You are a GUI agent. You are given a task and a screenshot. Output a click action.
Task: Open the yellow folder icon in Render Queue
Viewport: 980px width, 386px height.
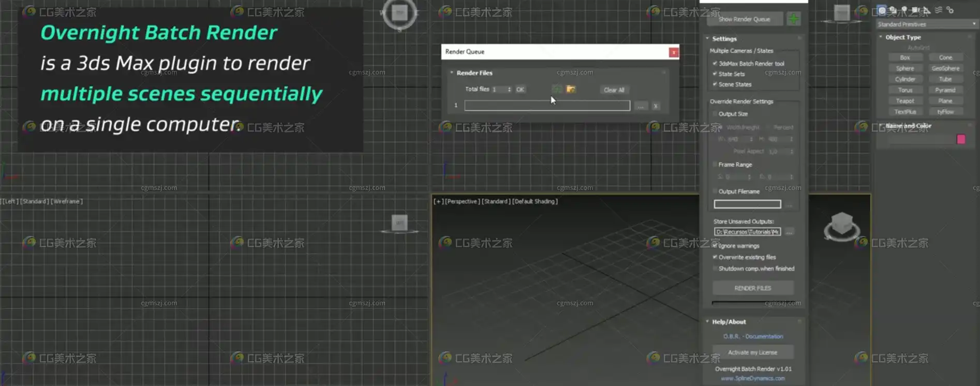[x=571, y=90]
